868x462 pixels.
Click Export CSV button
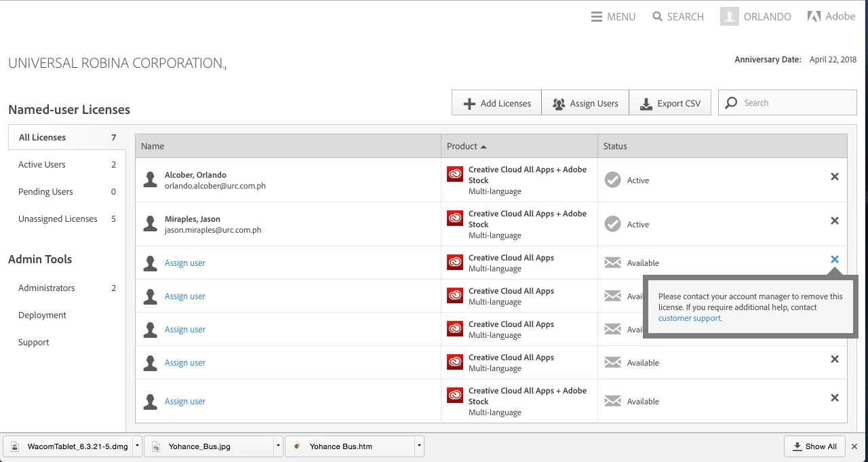pyautogui.click(x=670, y=103)
